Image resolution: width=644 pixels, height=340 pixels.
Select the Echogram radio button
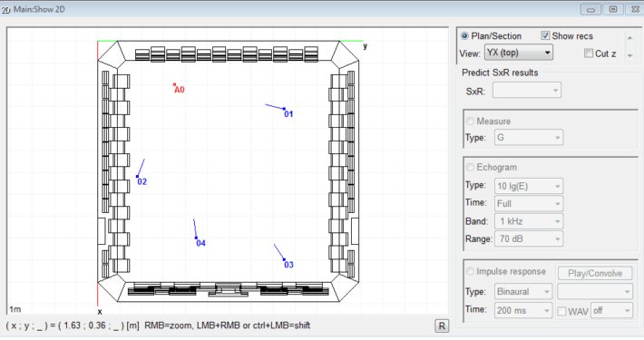pyautogui.click(x=470, y=167)
